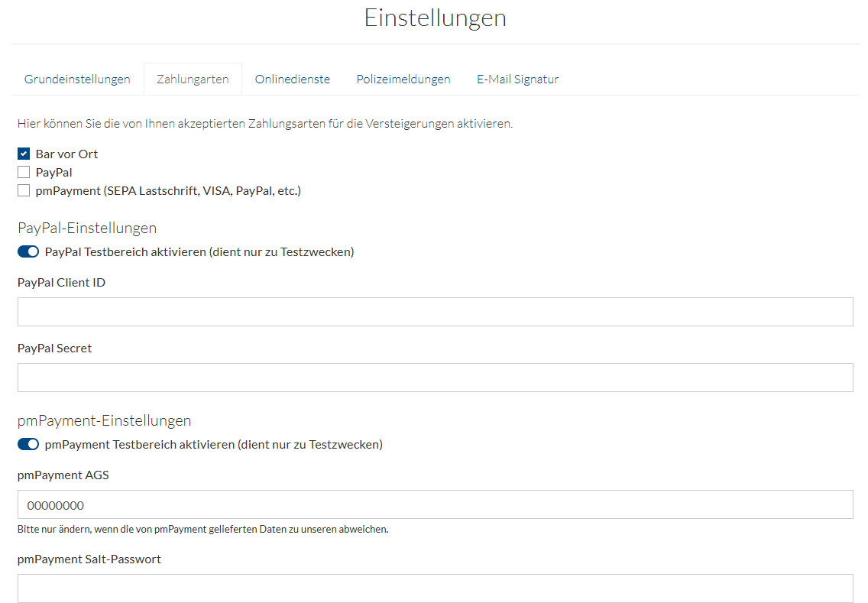This screenshot has width=868, height=603.
Task: Click the pmPayment AGS field with 00000000
Action: click(435, 504)
